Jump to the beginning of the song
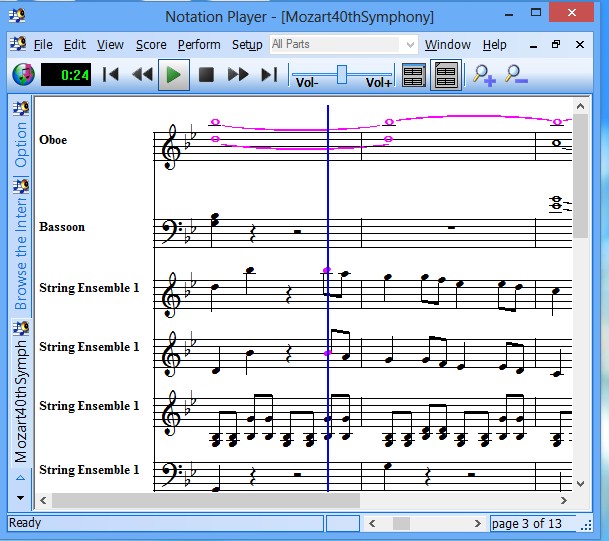Image resolution: width=609 pixels, height=541 pixels. [112, 74]
